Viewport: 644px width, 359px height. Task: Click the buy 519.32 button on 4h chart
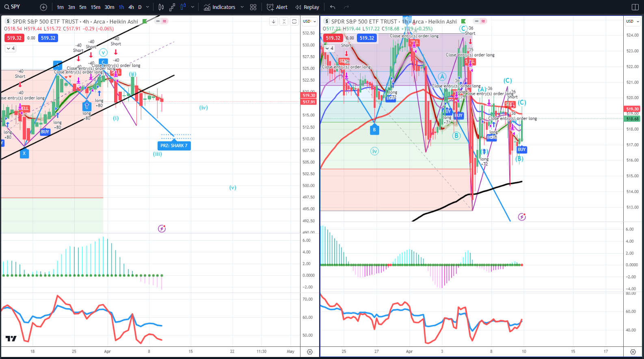click(x=48, y=38)
